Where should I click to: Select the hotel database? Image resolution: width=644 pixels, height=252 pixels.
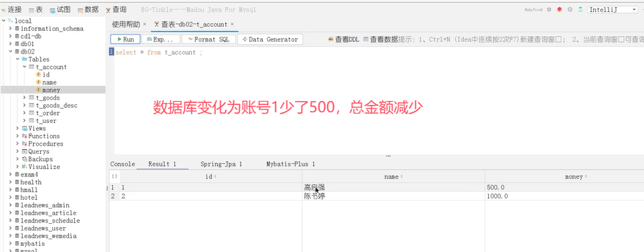tap(29, 198)
